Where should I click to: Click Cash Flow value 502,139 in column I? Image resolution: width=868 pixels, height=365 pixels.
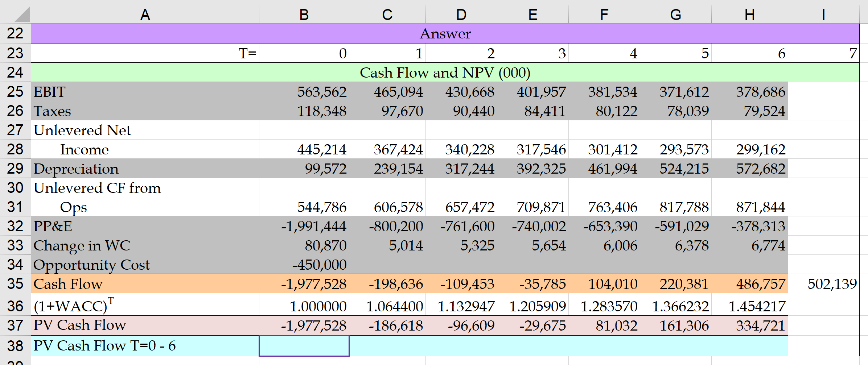point(832,284)
